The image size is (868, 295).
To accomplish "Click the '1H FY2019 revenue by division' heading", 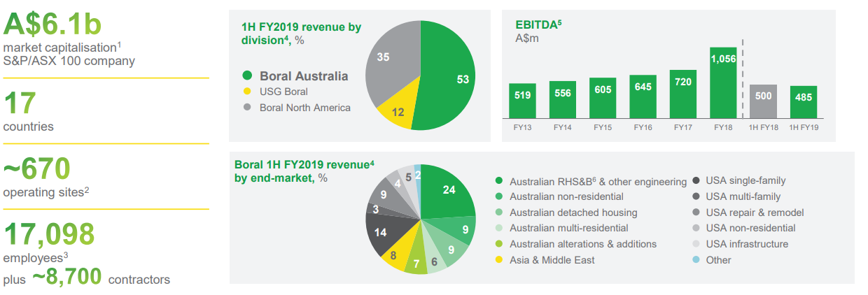I will coord(301,34).
